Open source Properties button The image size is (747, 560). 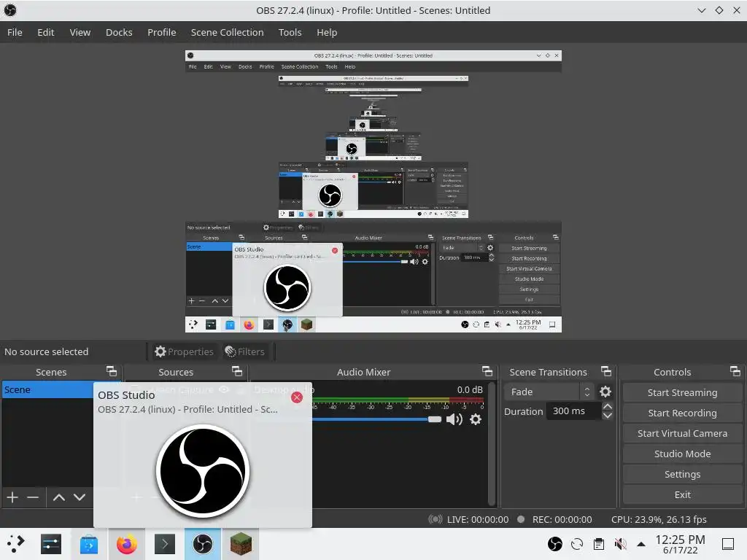184,352
